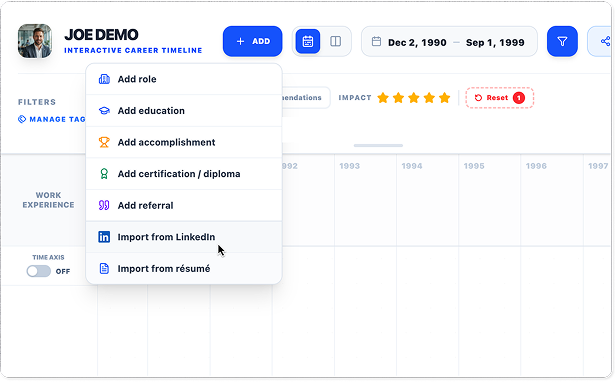Viewport: 615px width, 382px height.
Task: Click the filter panel collapse handle bar
Action: pos(378,146)
